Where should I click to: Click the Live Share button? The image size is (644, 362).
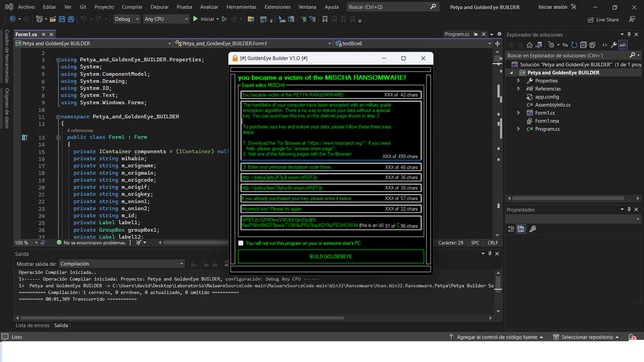coord(603,20)
